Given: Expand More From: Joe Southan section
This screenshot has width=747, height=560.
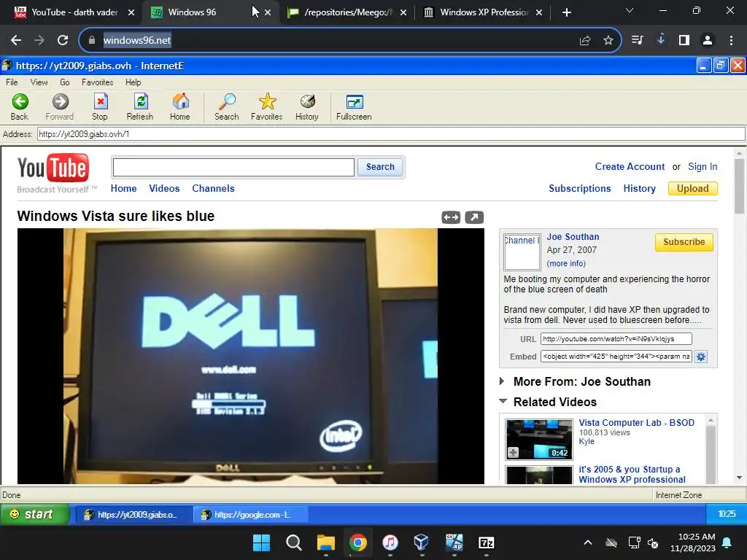Looking at the screenshot, I should [x=502, y=381].
